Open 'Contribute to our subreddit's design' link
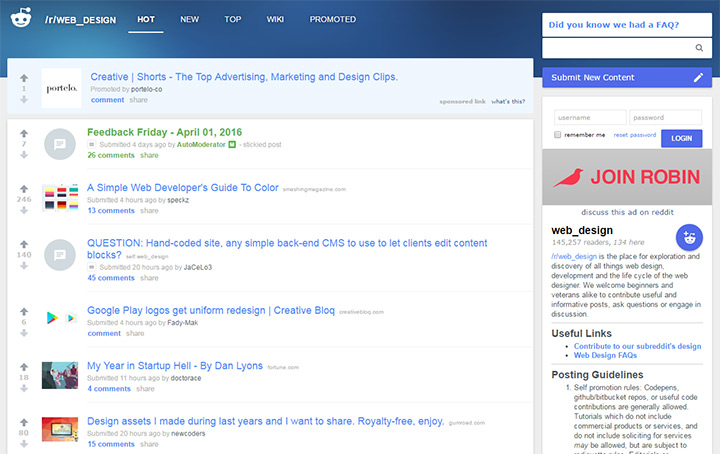The image size is (720, 454). pos(637,346)
